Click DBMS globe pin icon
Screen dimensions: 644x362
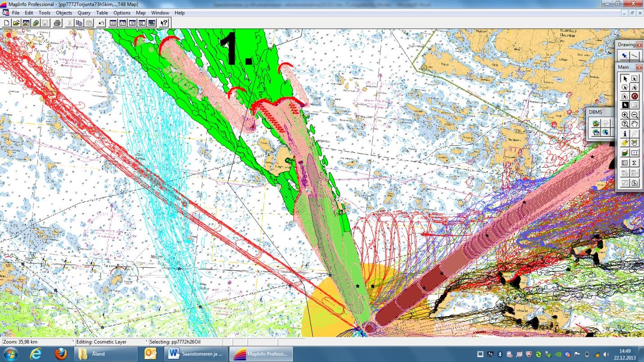[606, 132]
